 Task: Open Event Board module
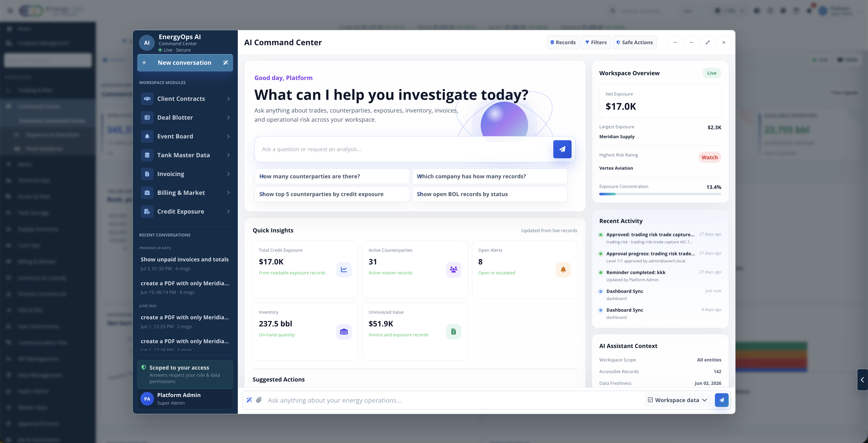(185, 136)
